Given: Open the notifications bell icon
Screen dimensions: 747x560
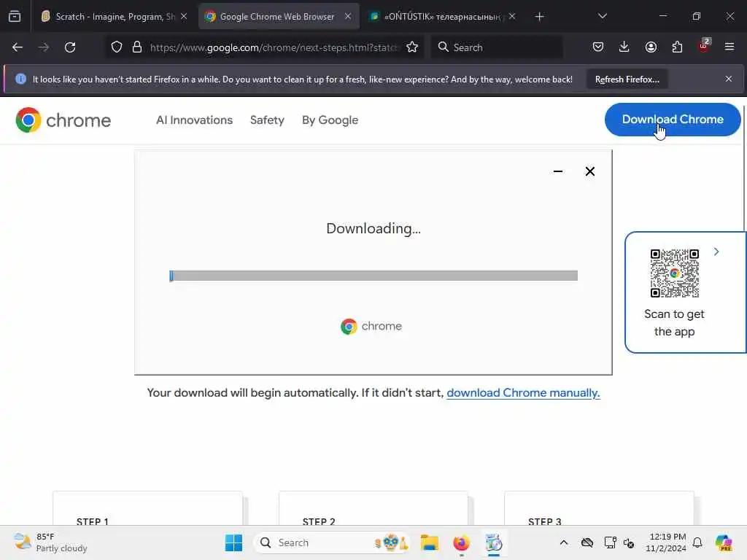Looking at the screenshot, I should 697,542.
